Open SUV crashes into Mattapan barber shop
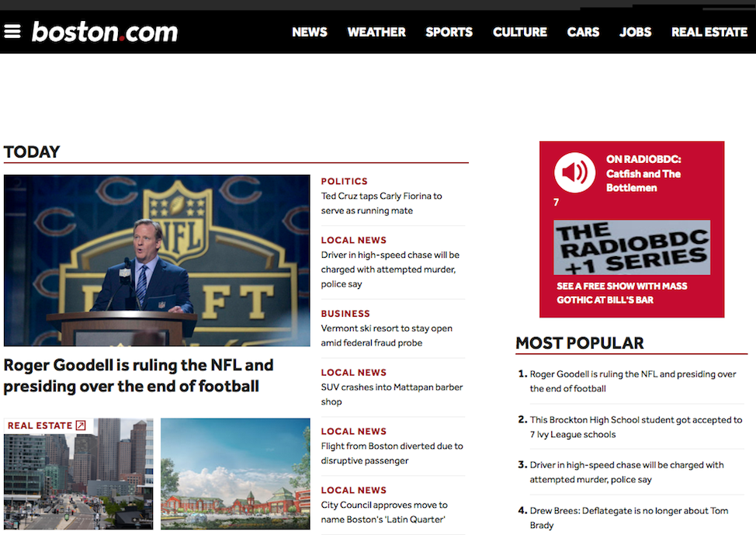 [x=391, y=394]
